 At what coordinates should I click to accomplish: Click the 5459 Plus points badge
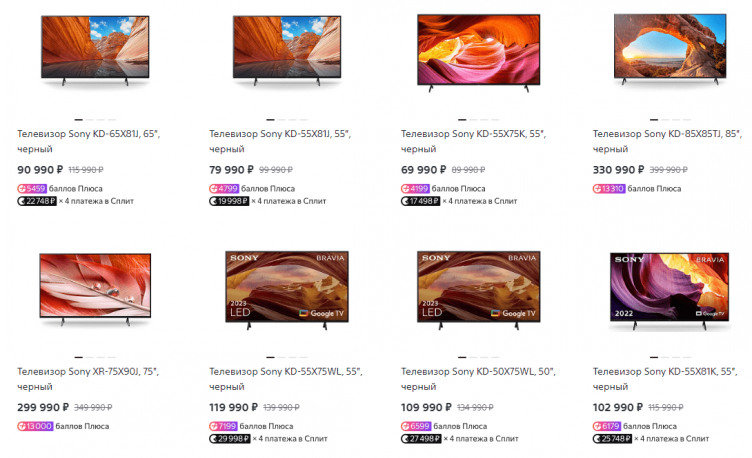[32, 188]
